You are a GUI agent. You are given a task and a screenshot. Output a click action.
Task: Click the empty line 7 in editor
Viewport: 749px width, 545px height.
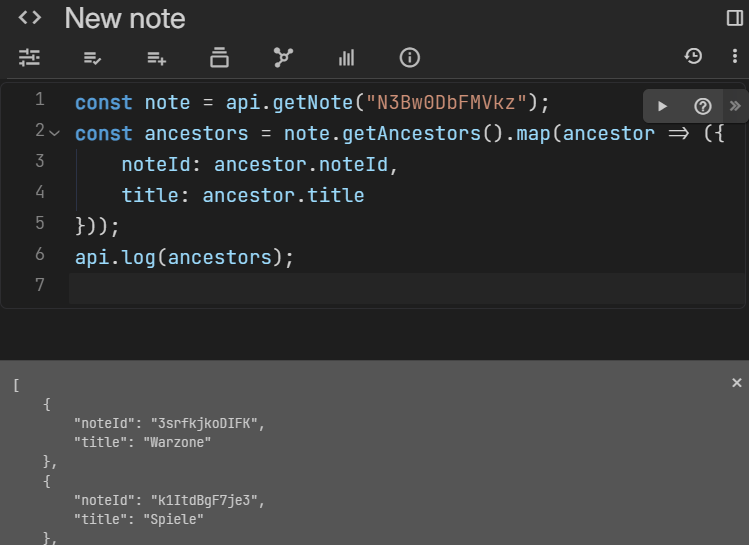[400, 288]
